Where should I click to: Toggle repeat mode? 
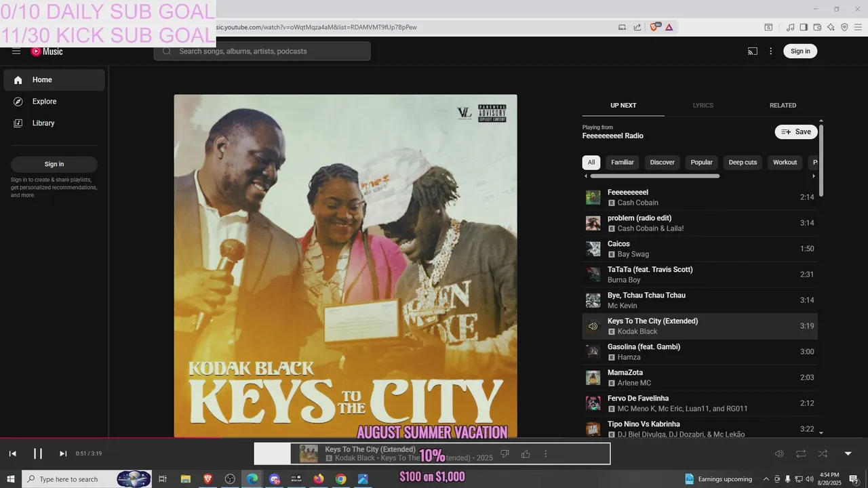pos(801,453)
